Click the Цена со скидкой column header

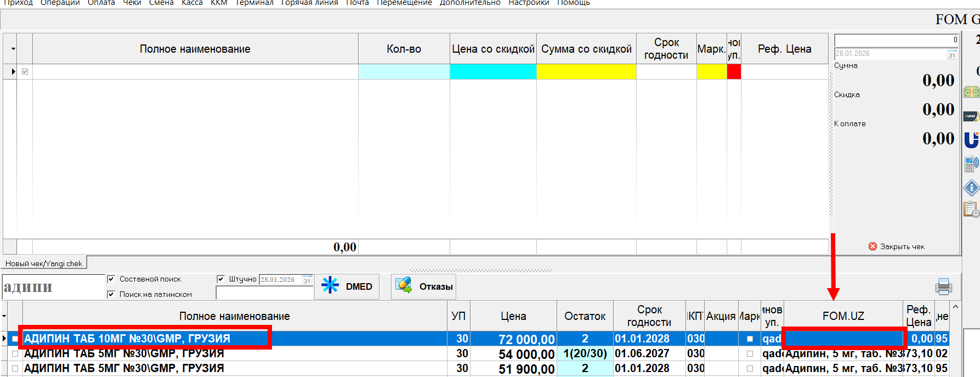coord(493,49)
